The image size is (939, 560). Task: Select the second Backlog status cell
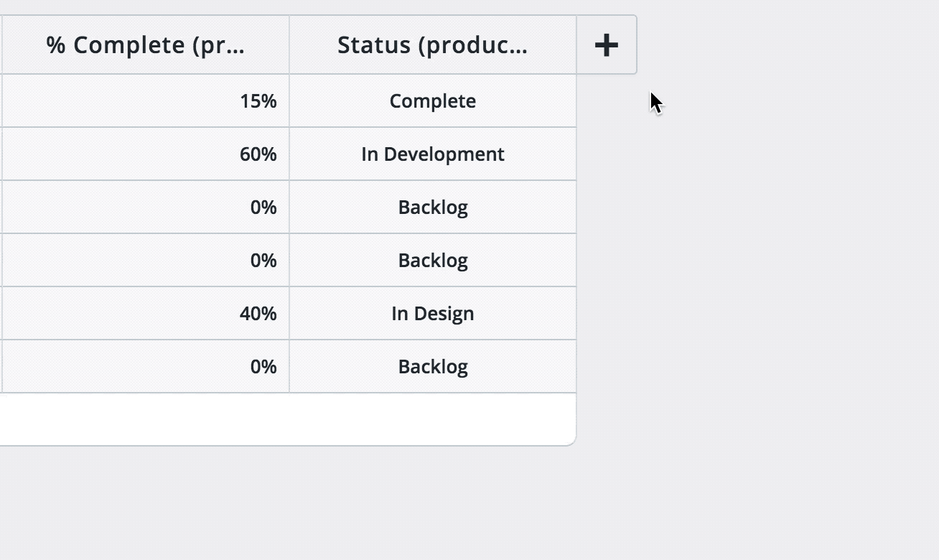[x=432, y=261]
